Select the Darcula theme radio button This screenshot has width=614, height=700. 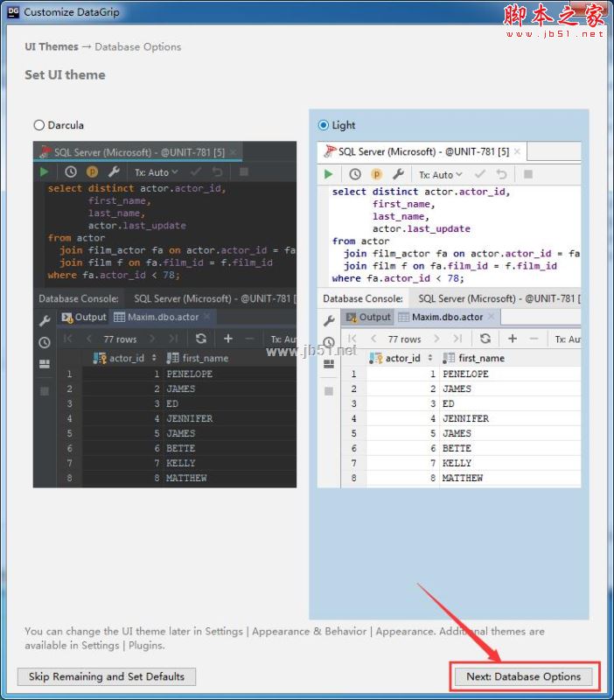pyautogui.click(x=39, y=125)
